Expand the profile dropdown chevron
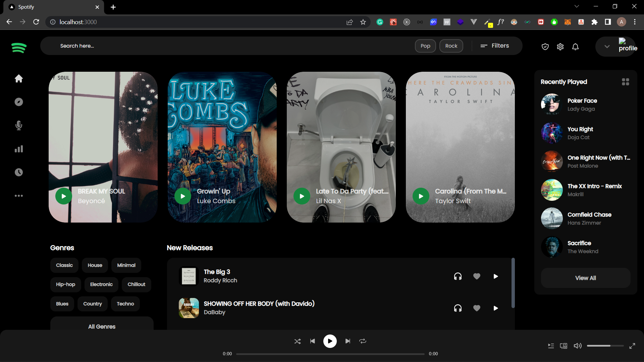 pos(606,47)
